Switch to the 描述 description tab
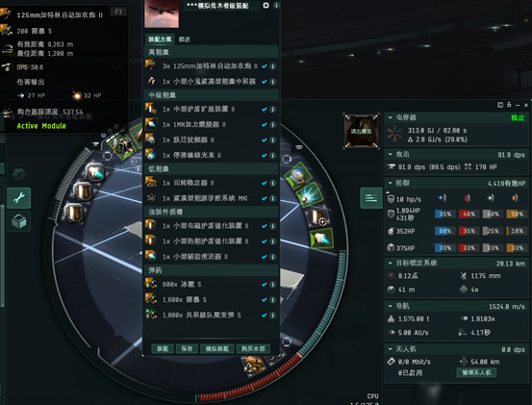The height and width of the screenshot is (405, 532). pyautogui.click(x=185, y=39)
